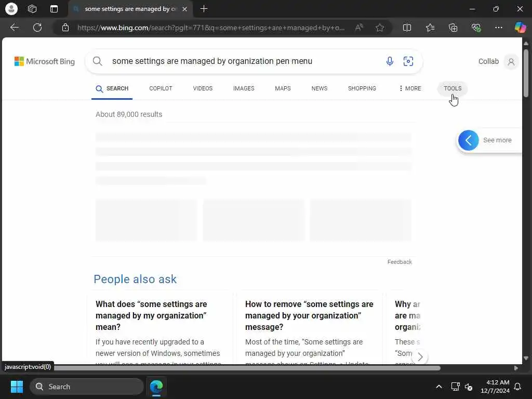Open a new browser tab
Image resolution: width=532 pixels, height=399 pixels.
pos(204,9)
